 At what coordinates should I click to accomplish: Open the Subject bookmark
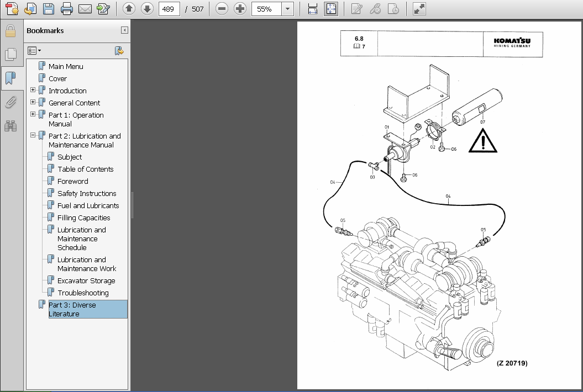70,157
